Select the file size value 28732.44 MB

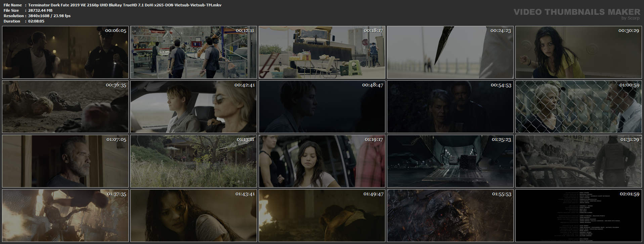click(40, 10)
